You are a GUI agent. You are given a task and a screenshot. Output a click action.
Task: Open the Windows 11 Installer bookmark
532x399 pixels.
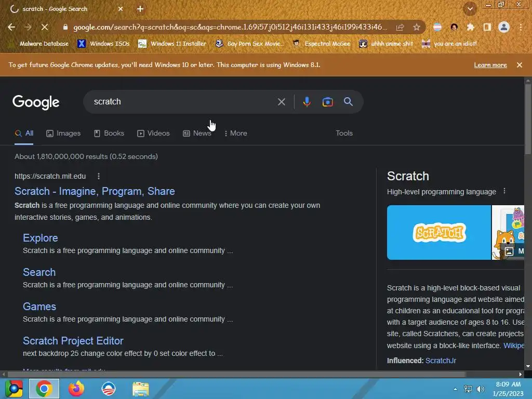click(x=172, y=44)
